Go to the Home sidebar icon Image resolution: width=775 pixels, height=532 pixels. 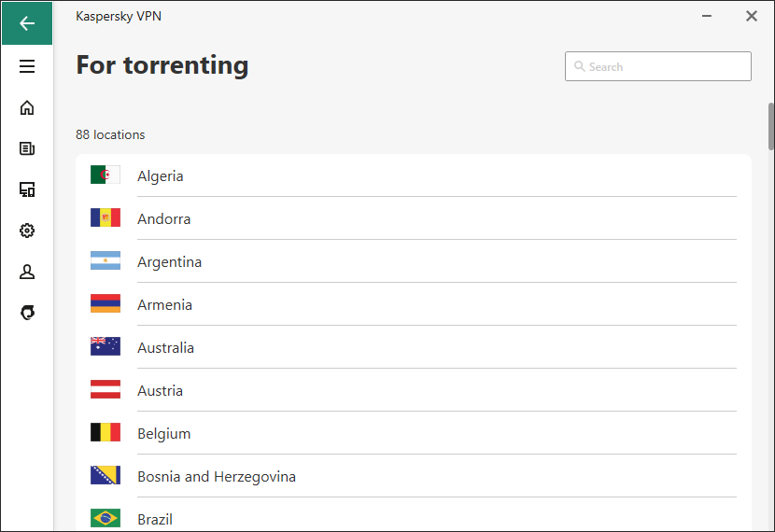27,107
